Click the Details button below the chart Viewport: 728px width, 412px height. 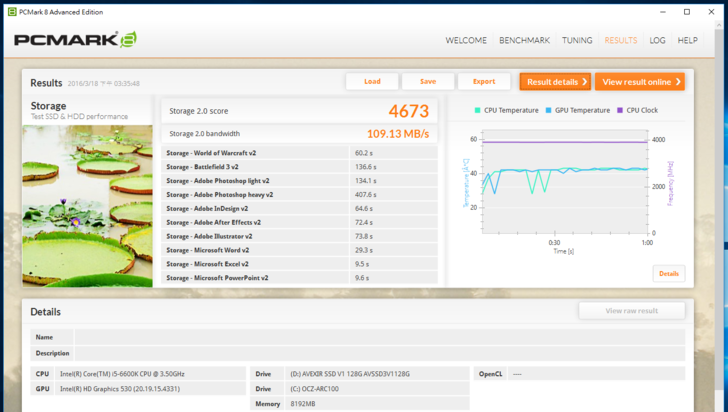pos(668,273)
